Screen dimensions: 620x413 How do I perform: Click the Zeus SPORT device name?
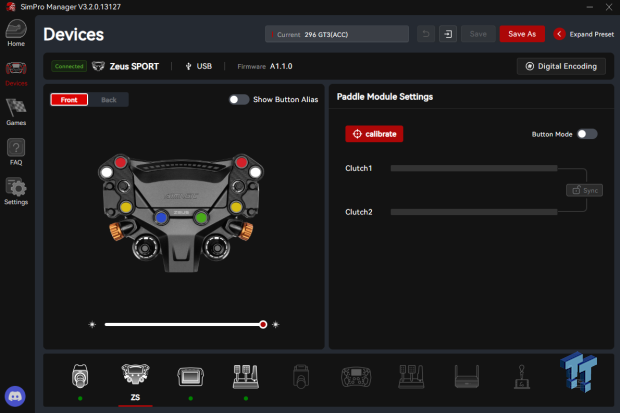[134, 66]
